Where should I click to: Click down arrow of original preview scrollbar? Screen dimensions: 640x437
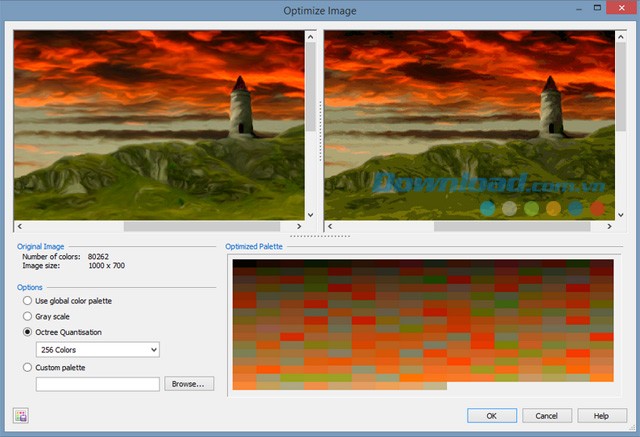tap(311, 214)
